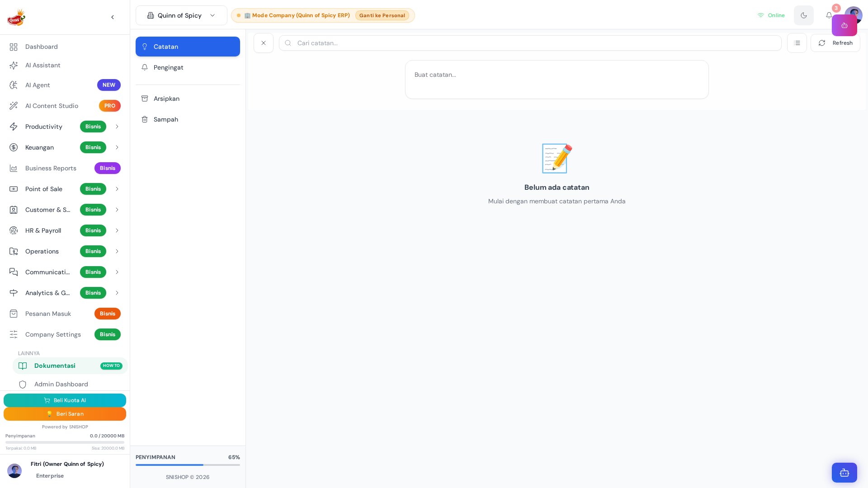Screen dimensions: 868x488
Task: Click the Company Settings sliders icon
Action: tap(14, 334)
